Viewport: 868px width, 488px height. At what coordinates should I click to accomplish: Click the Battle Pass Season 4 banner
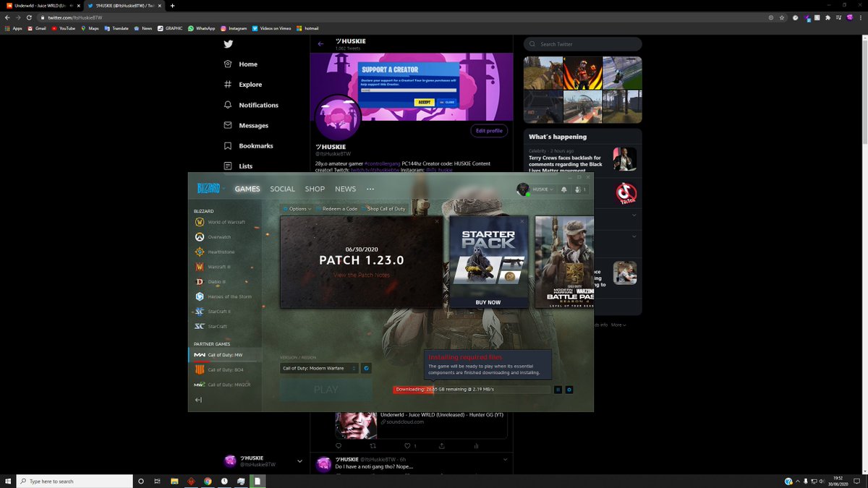click(564, 262)
